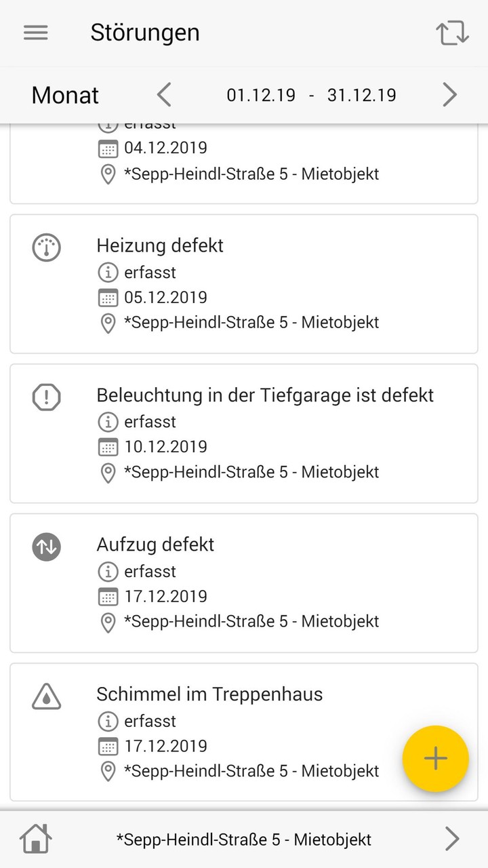Open the Aufzug defekt entry

tap(155, 545)
